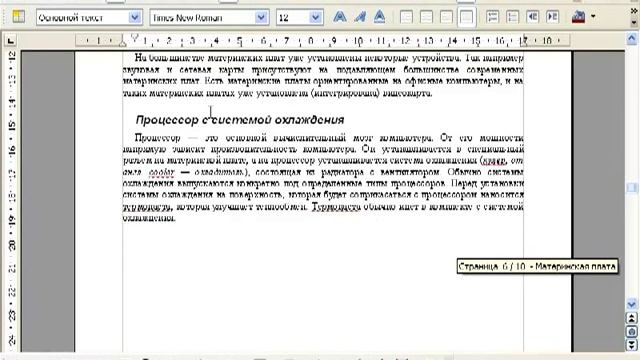Screen dimensions: 640x360
Task: Apply the font color
Action: [578, 17]
